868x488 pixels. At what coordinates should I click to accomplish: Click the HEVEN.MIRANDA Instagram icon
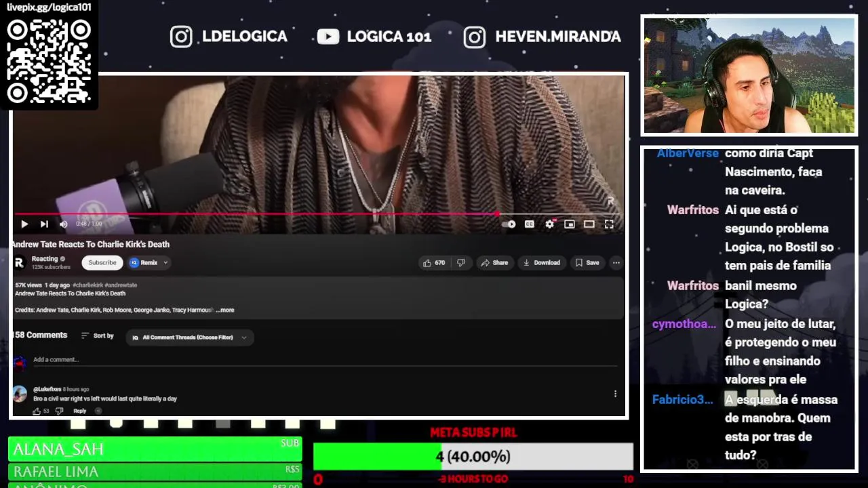[x=475, y=37]
